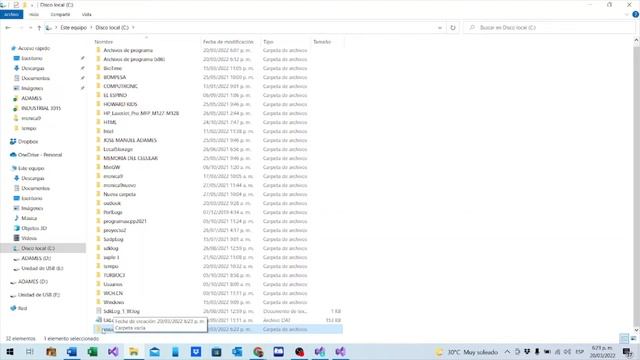The width and height of the screenshot is (640, 360).
Task: Select the 'Archivos de programa' folder
Action: point(128,50)
